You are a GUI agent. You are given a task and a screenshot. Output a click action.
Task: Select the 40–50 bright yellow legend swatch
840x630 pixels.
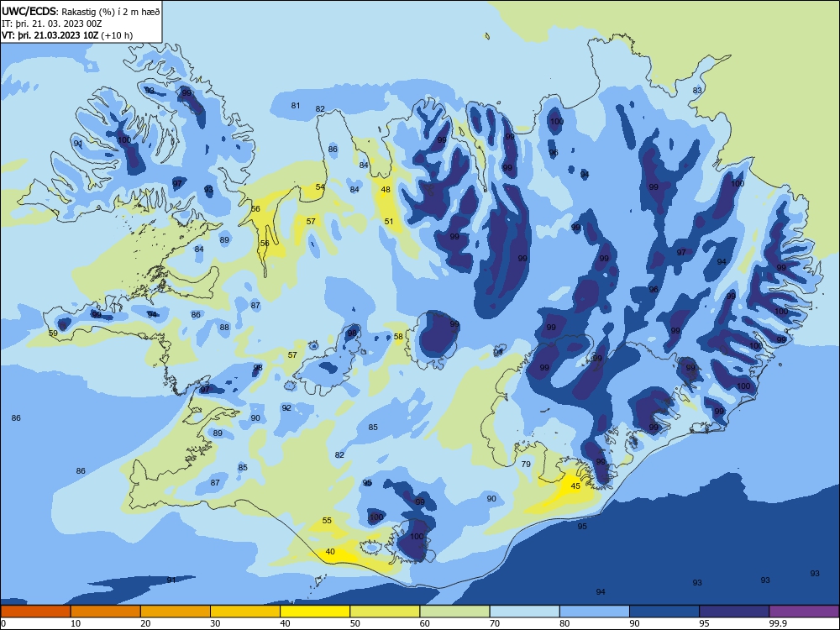(x=315, y=612)
